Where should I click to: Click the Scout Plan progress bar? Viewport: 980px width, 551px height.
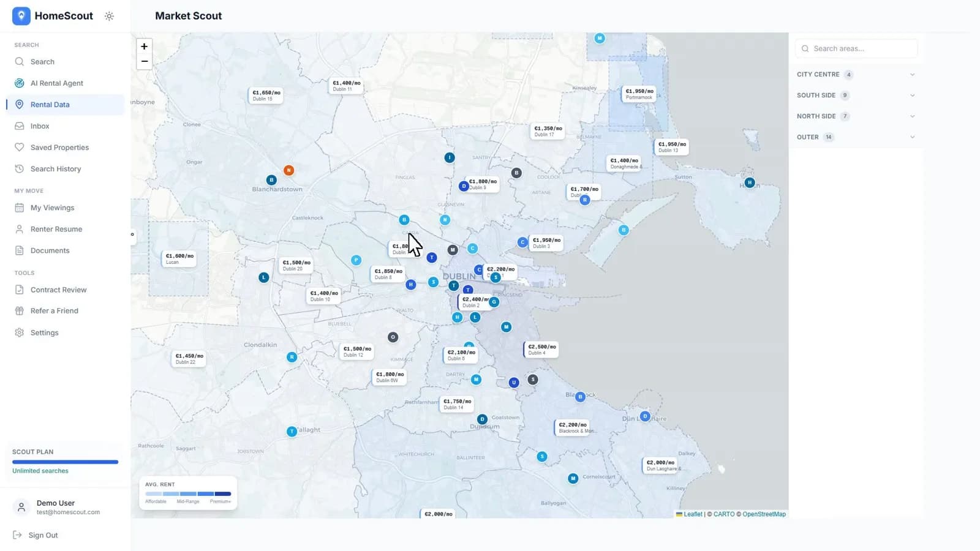[65, 462]
